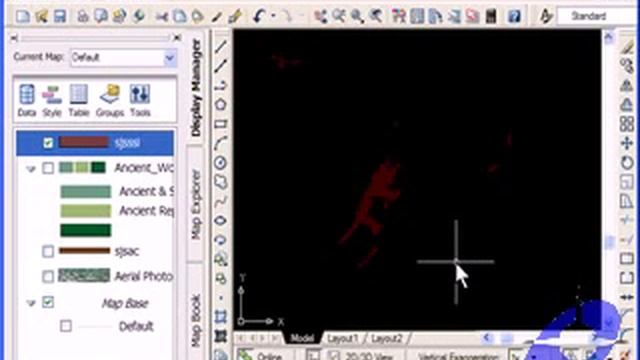
Task: Select the Arc draw tool
Action: [221, 143]
